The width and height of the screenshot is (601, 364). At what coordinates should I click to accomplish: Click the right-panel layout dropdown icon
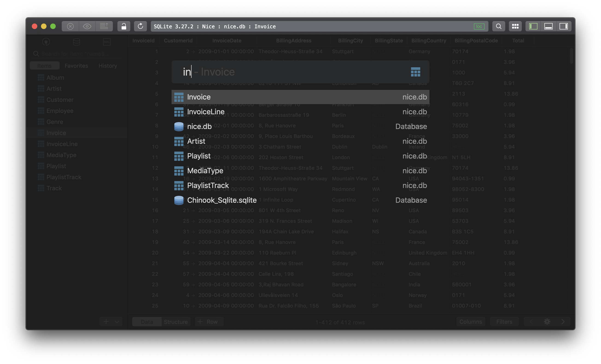click(x=564, y=26)
